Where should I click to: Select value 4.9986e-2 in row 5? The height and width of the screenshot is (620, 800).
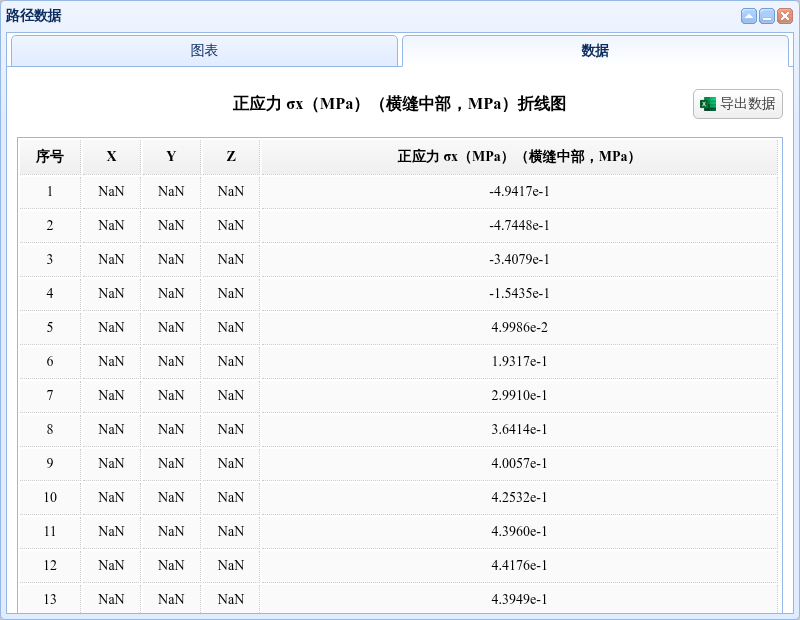point(519,327)
